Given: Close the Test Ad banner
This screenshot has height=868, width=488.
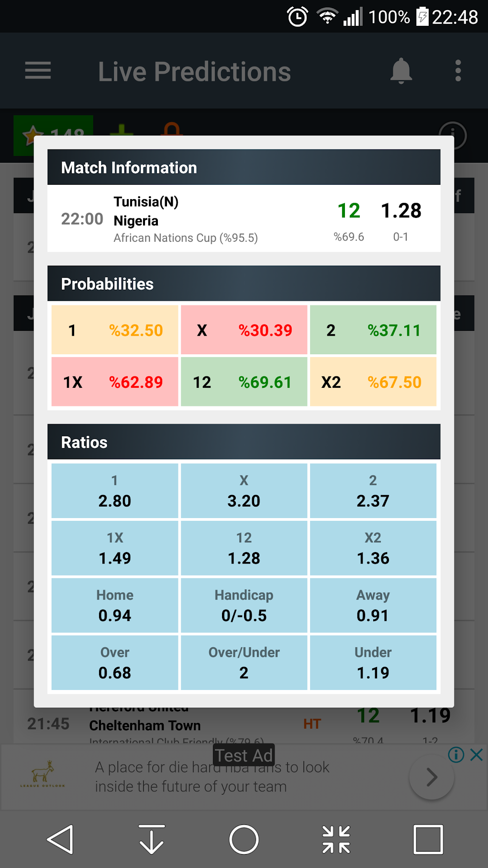Looking at the screenshot, I should [x=477, y=755].
